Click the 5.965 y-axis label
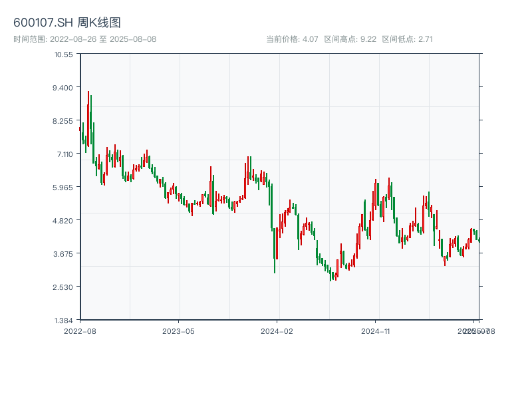This screenshot has height=399, width=532. click(x=64, y=188)
